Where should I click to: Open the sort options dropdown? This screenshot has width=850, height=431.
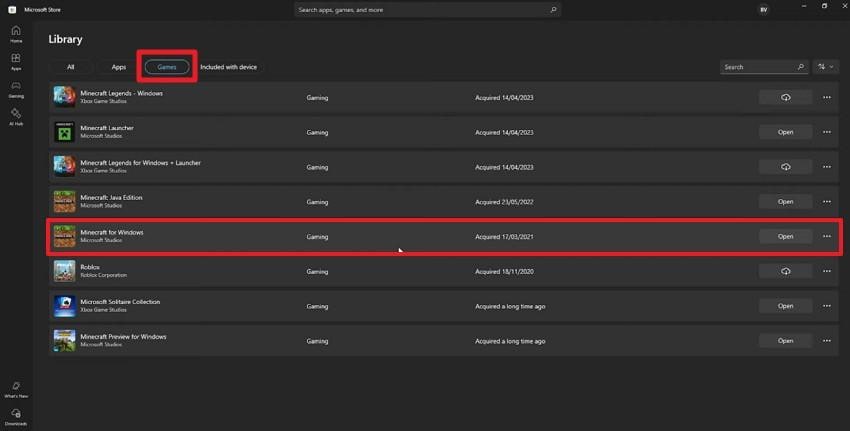(x=826, y=67)
